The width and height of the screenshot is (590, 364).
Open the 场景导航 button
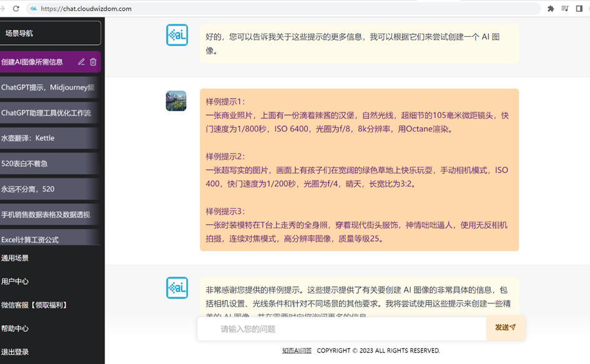[50, 33]
